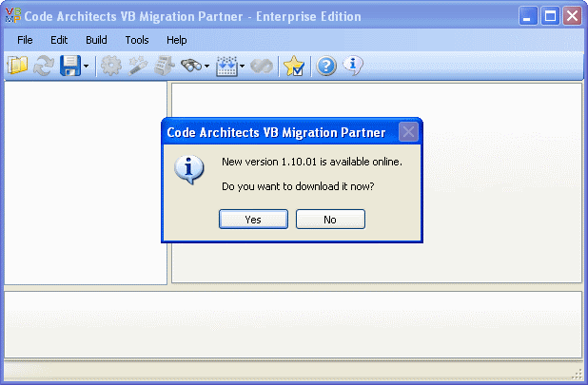Click the info speech bubble toolbar icon

353,66
